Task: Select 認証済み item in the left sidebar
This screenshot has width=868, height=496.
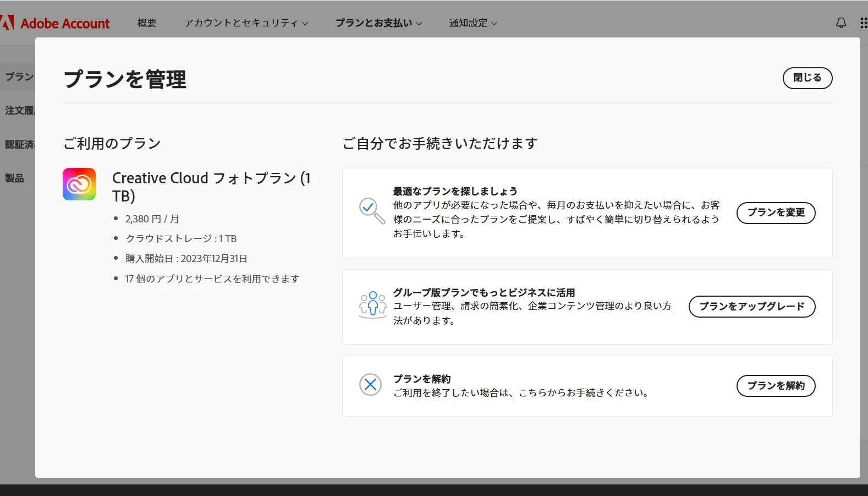Action: click(20, 145)
